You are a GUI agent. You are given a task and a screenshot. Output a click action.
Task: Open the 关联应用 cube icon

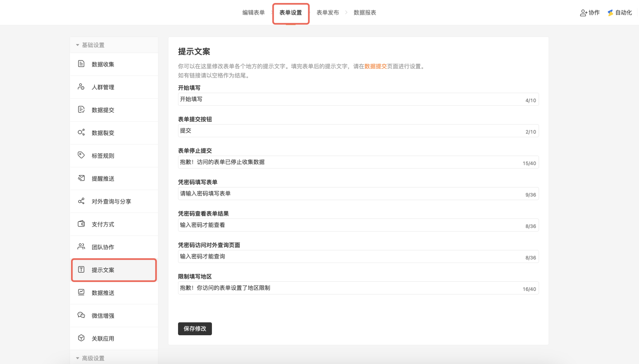coord(81,338)
